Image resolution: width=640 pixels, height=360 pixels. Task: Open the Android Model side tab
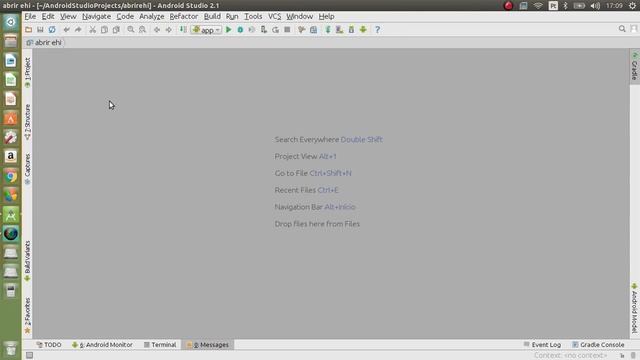634,308
